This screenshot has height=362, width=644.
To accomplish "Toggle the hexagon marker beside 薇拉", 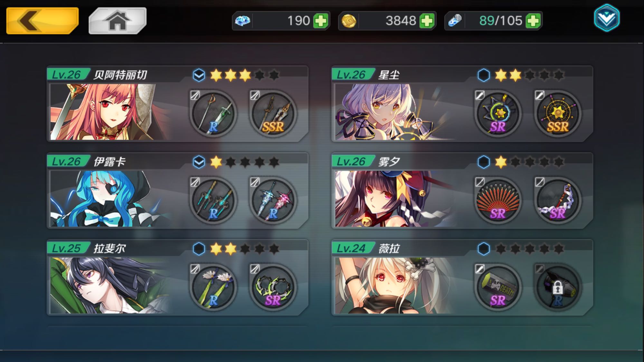I will (x=484, y=249).
